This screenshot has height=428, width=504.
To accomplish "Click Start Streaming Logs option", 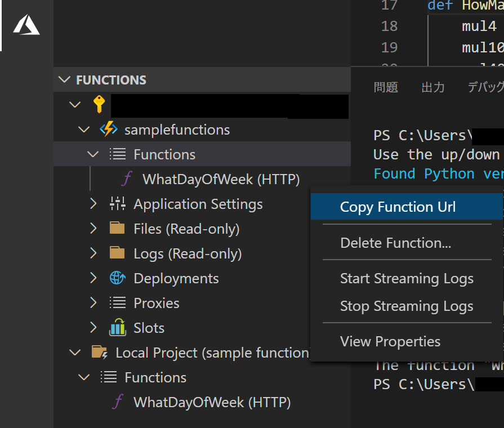I will click(x=407, y=278).
